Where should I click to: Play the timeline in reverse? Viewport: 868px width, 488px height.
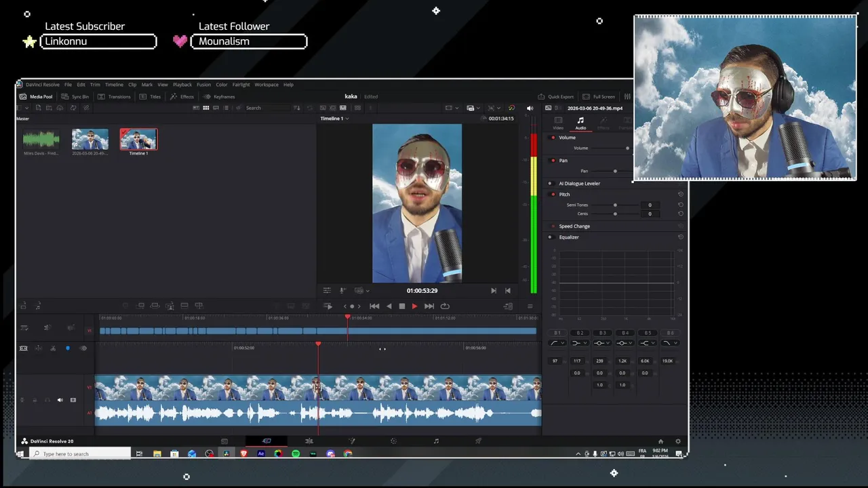(389, 306)
